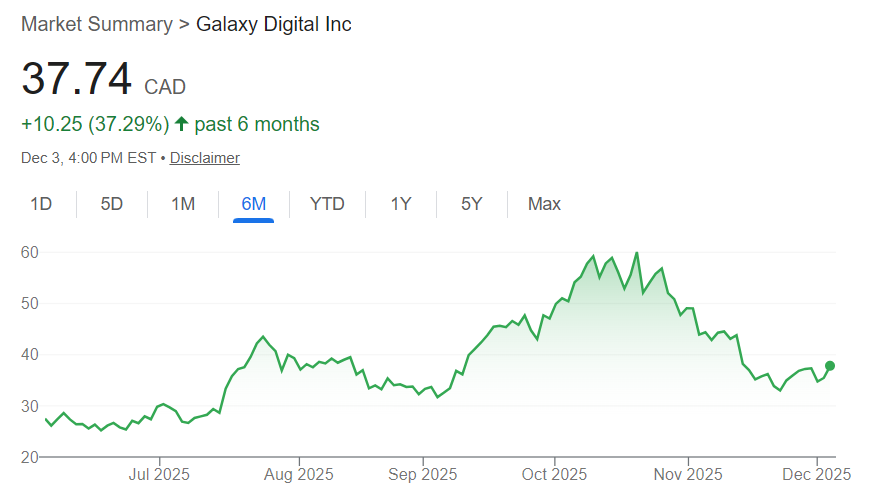
Task: Select the 5D time range
Action: [x=112, y=204]
